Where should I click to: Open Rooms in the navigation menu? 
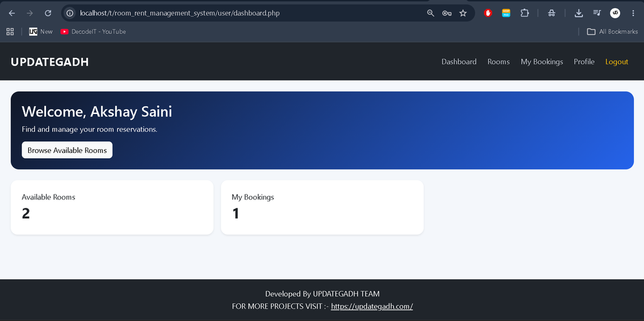point(499,62)
